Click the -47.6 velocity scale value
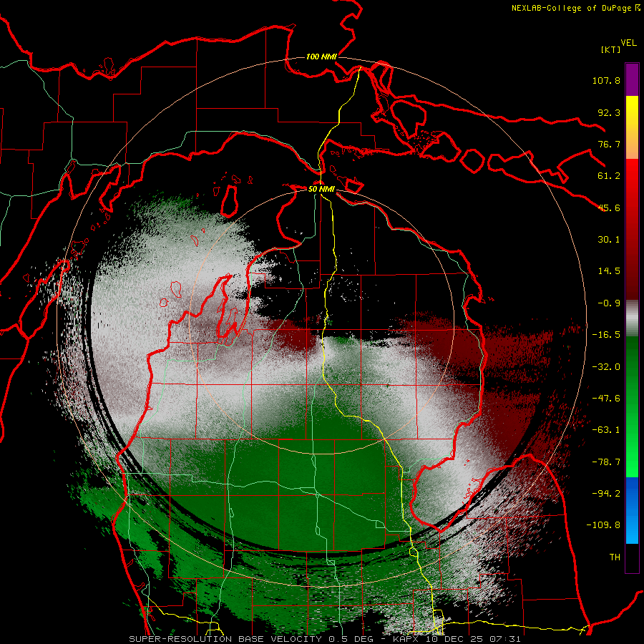644x644 pixels. (606, 399)
